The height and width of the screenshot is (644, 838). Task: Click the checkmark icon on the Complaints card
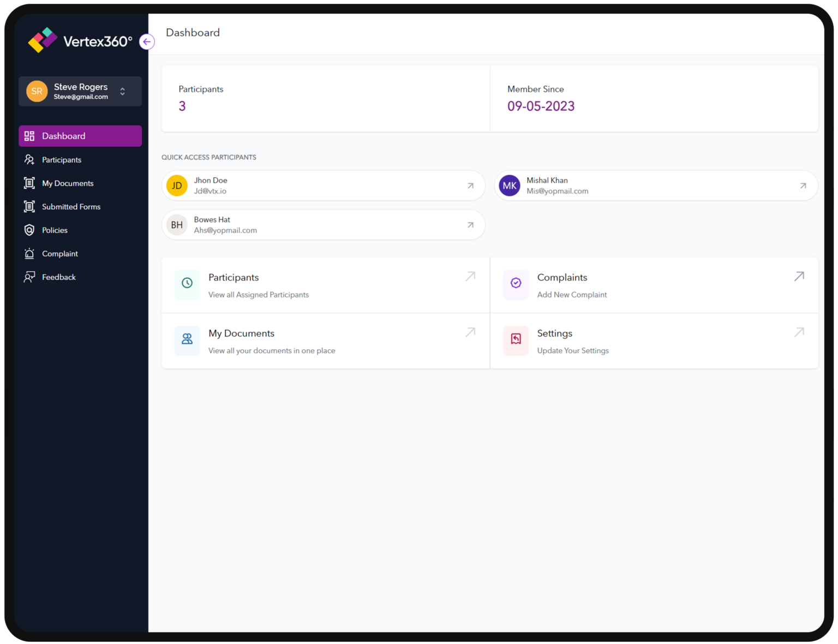pyautogui.click(x=516, y=284)
